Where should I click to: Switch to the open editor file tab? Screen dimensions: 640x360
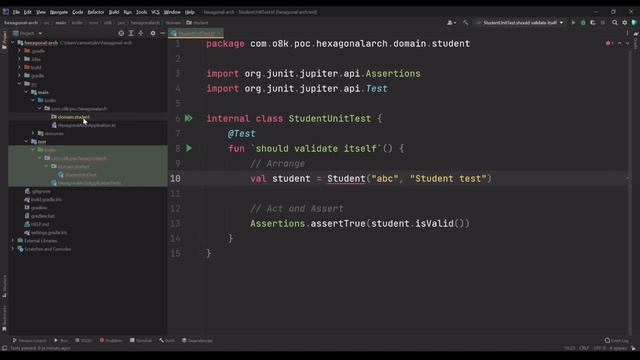click(x=196, y=33)
